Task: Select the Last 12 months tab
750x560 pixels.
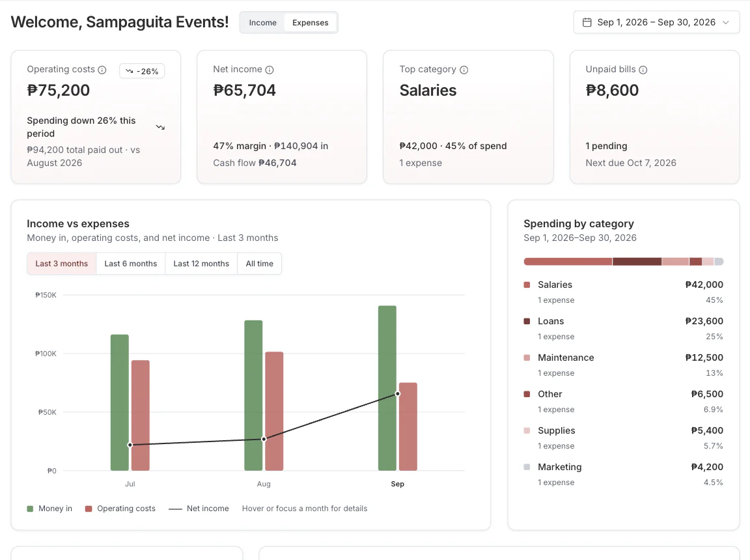Action: (x=201, y=264)
